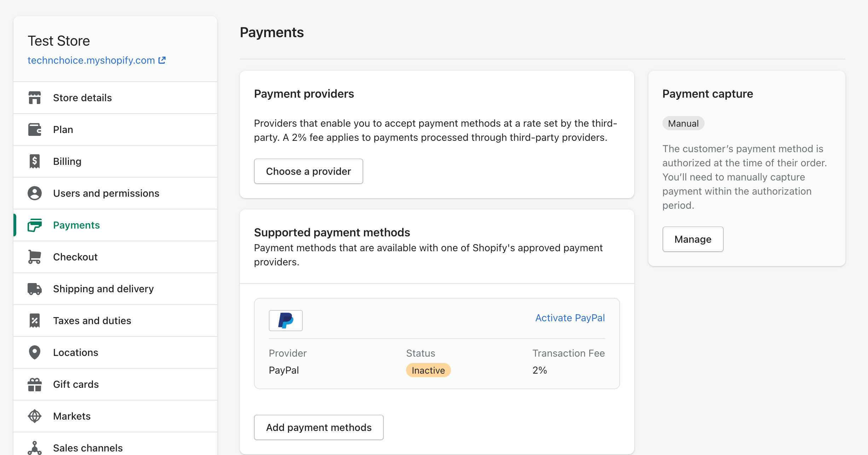Expand Markets settings in sidebar
Viewport: 868px width, 455px height.
pyautogui.click(x=72, y=416)
